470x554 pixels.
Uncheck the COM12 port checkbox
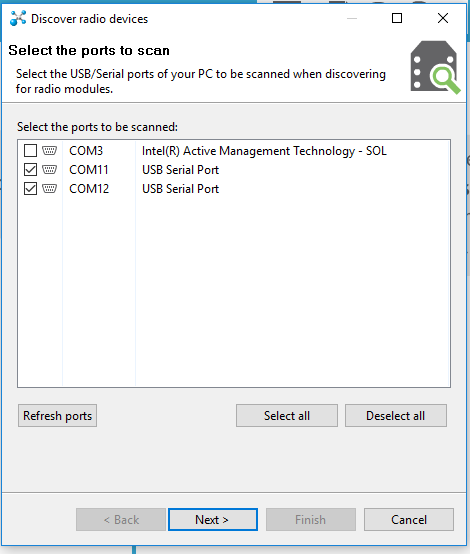coord(30,189)
